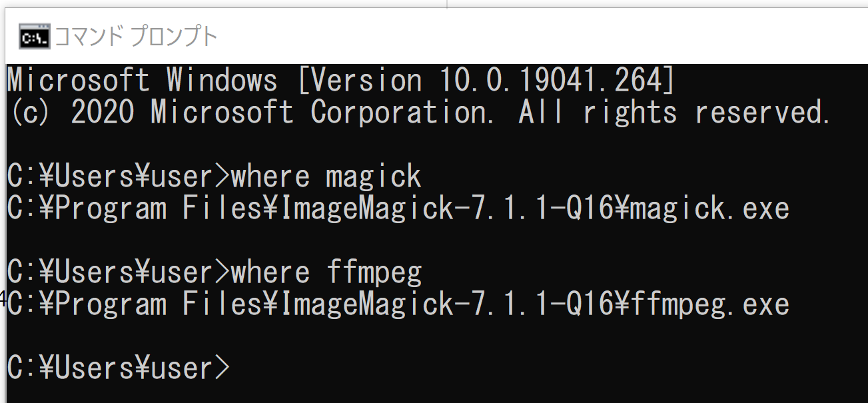Click ImageMagick-7.1.1-Q16 in the magick path
Screen dimensions: 868x403
point(446,208)
